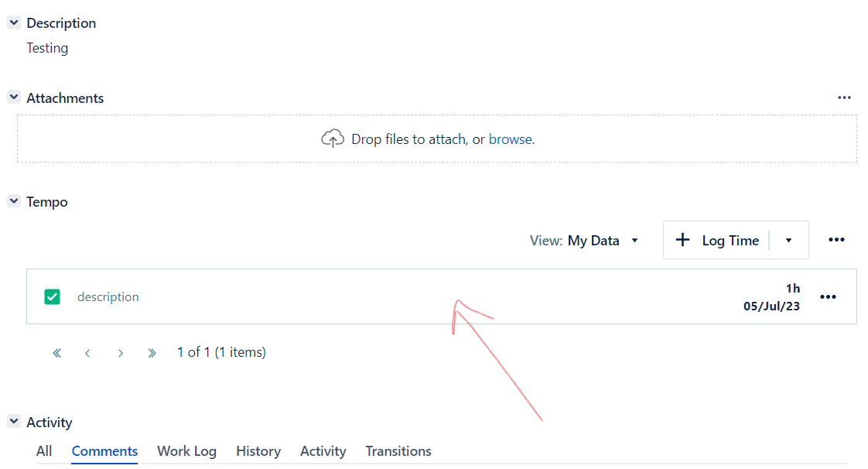This screenshot has height=469, width=868.
Task: Jump to last worklog page
Action: click(x=152, y=353)
